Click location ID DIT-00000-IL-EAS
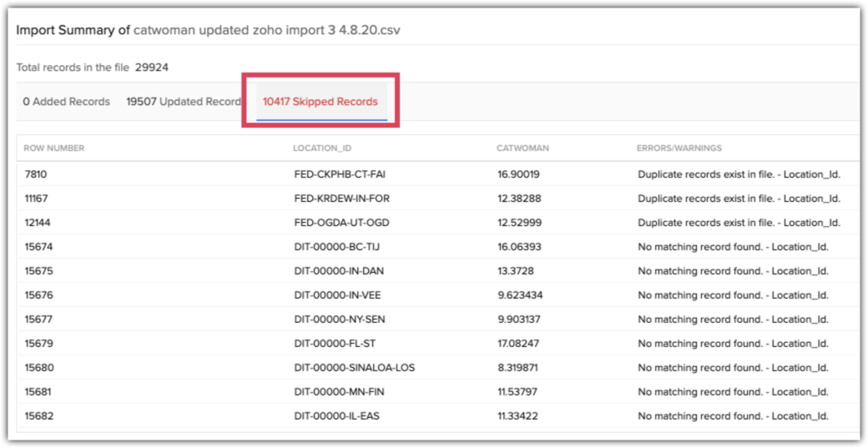Viewport: 868px width, 448px height. click(x=338, y=416)
